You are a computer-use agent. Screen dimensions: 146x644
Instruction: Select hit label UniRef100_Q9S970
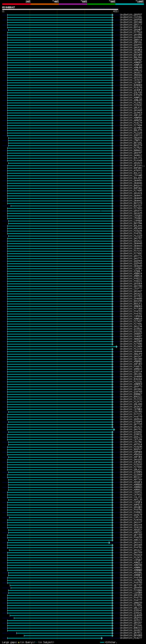click(131, 211)
